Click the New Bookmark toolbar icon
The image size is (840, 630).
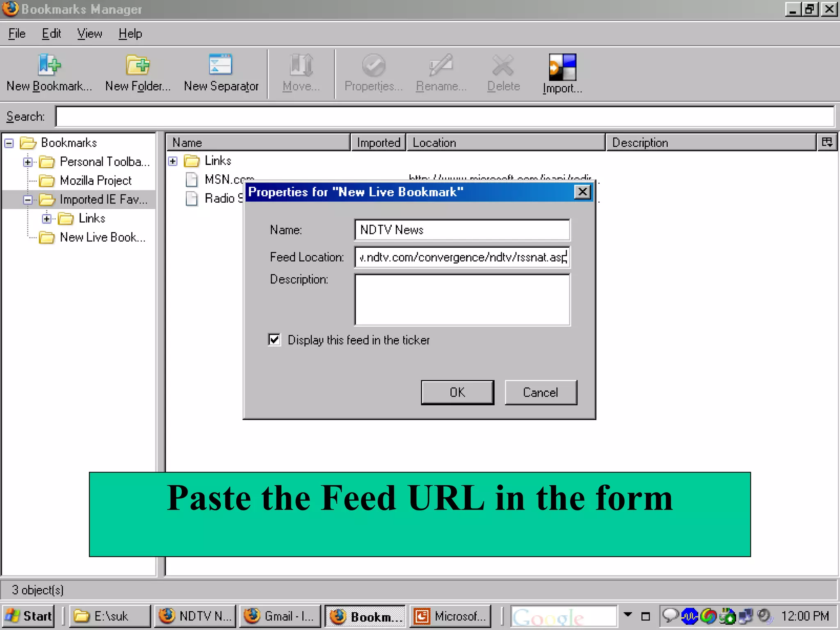pos(49,65)
